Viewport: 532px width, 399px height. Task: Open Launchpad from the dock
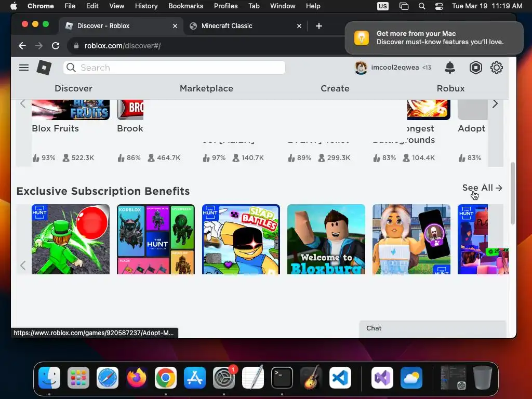point(78,378)
